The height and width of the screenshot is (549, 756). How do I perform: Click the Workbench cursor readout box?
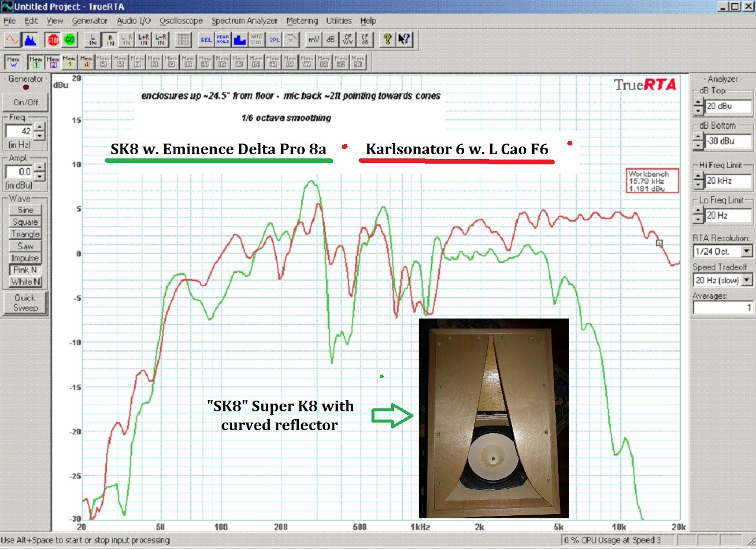coord(653,181)
